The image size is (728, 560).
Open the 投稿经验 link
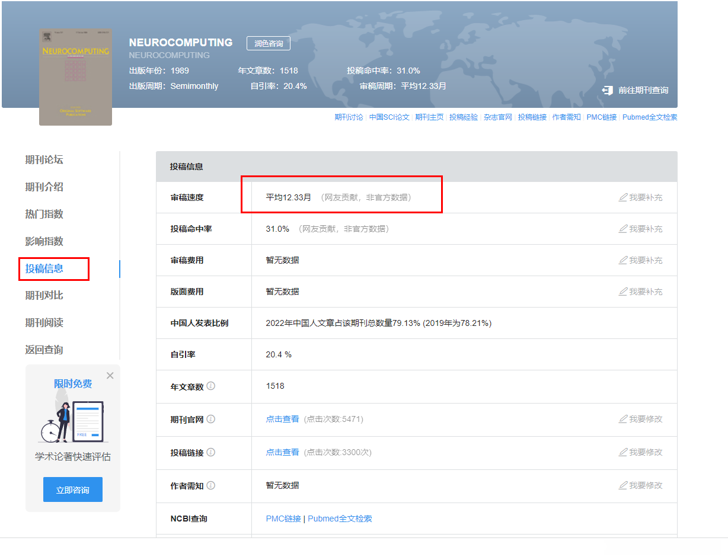pos(464,117)
